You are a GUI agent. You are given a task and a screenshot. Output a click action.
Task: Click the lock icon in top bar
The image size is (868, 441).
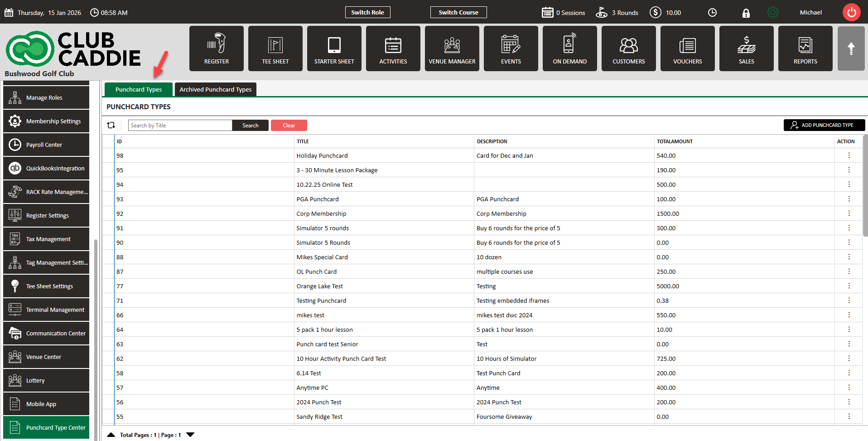[x=746, y=13]
